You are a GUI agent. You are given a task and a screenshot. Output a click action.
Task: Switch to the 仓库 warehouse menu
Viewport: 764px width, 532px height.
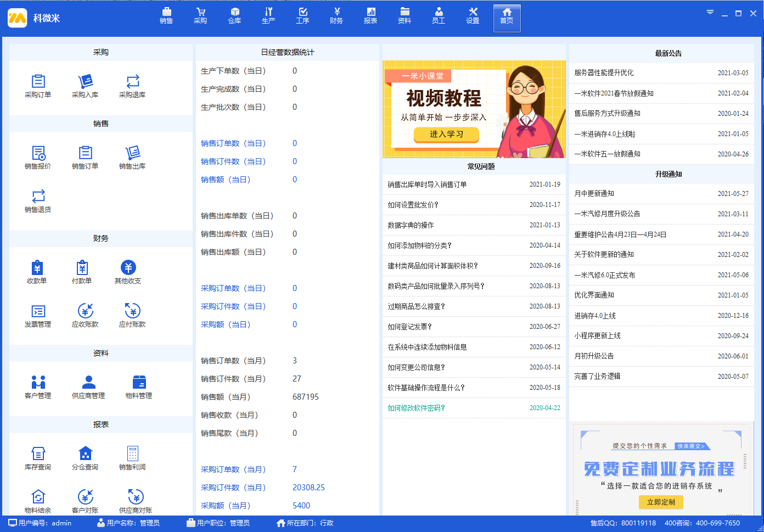(x=234, y=16)
